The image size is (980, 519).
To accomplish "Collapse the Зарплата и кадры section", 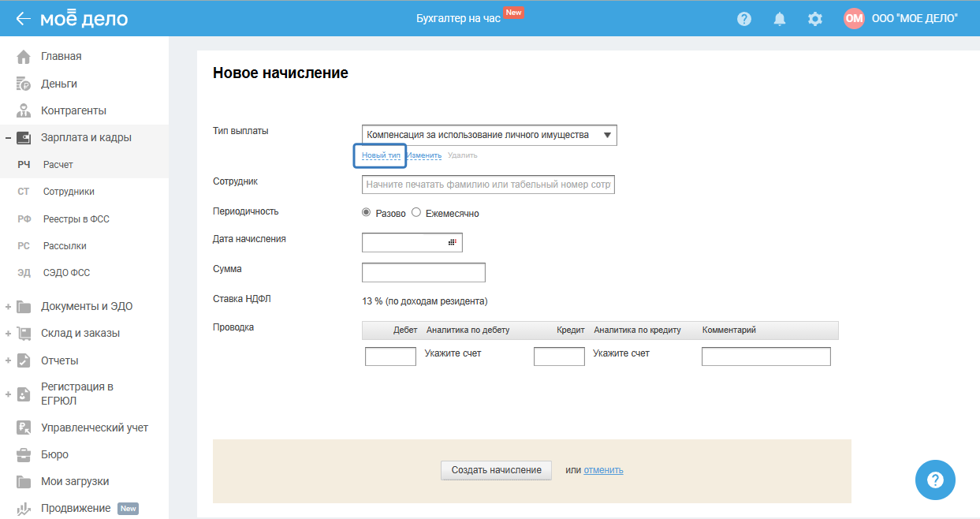I will (x=8, y=138).
